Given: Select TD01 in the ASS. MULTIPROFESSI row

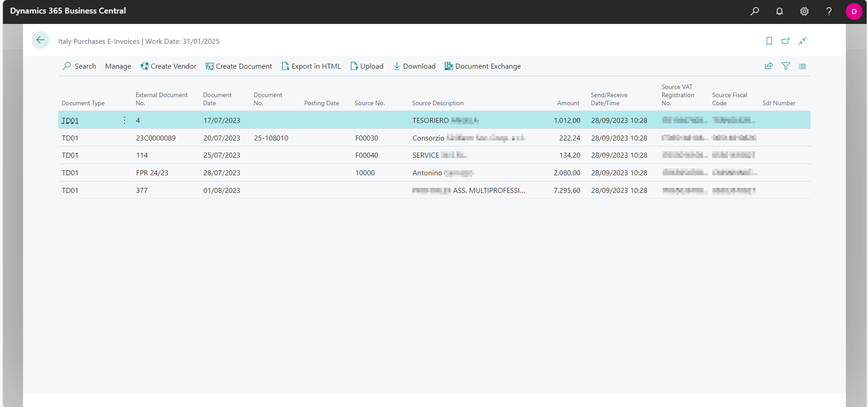Looking at the screenshot, I should [x=70, y=190].
